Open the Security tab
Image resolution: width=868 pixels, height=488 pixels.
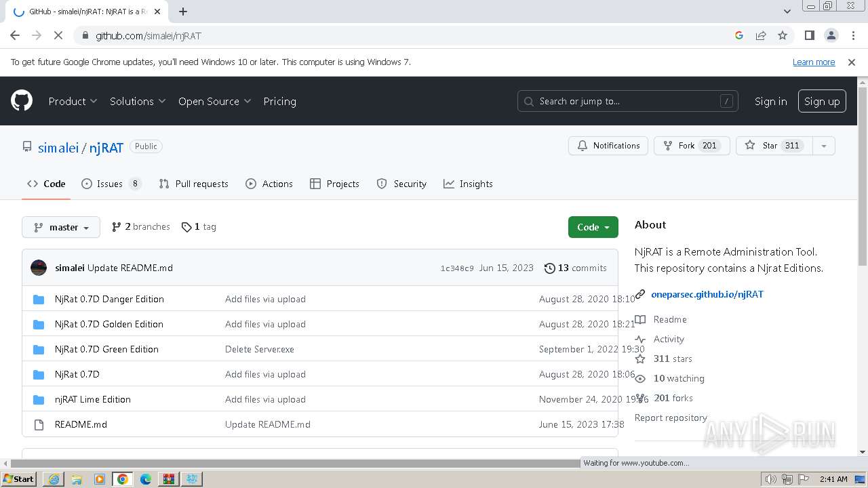click(401, 184)
